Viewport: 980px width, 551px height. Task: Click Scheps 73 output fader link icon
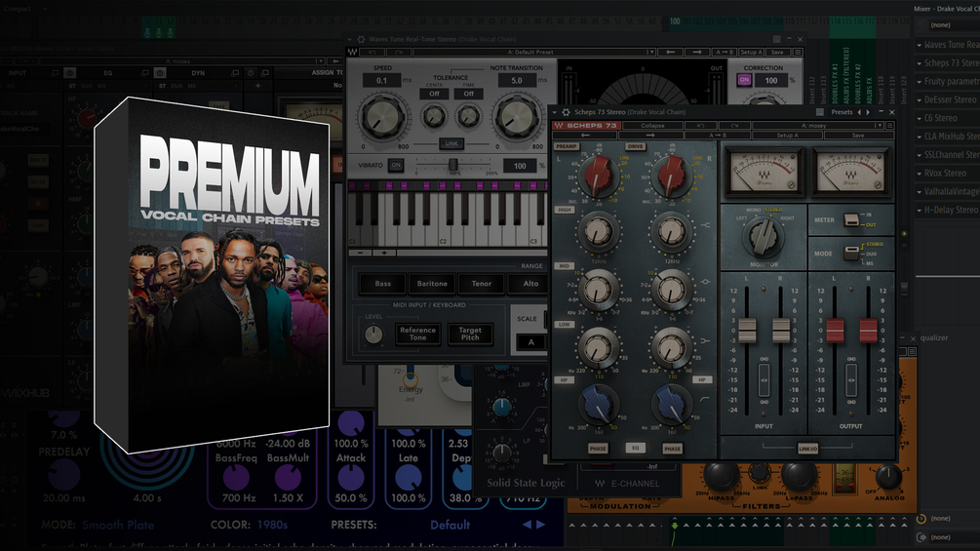(851, 379)
